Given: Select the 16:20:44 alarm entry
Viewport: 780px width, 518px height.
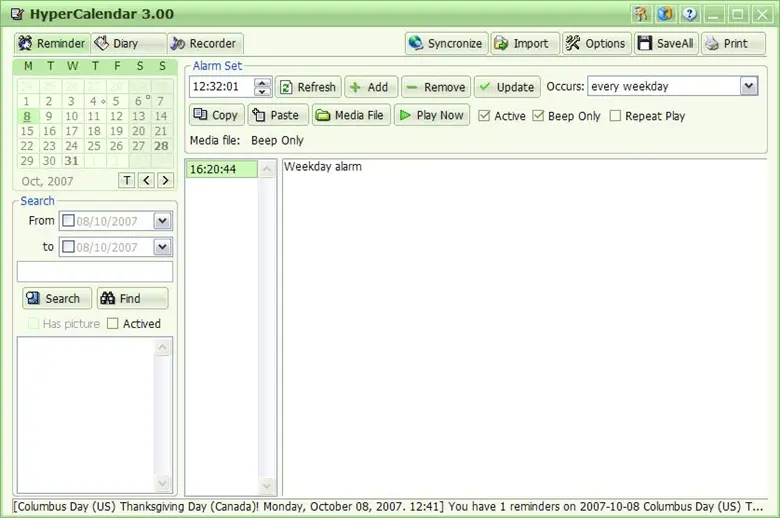Looking at the screenshot, I should pos(221,169).
